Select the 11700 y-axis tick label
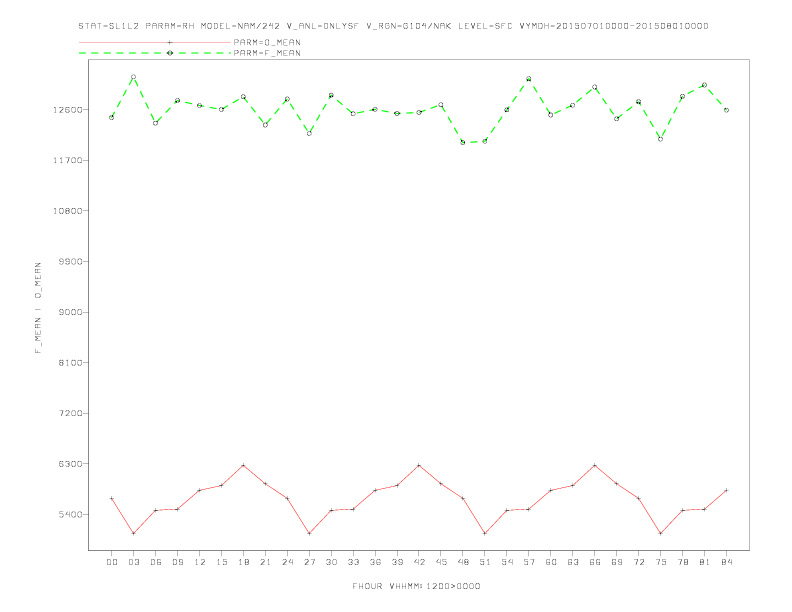792x612 pixels. (x=68, y=160)
